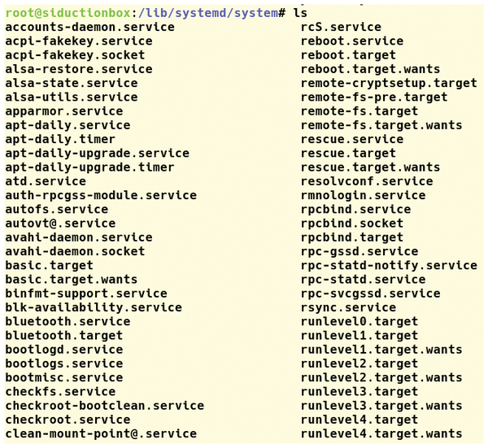488x448 pixels.
Task: Click apt-daily-upgrade.timer in the listing
Action: tap(90, 167)
